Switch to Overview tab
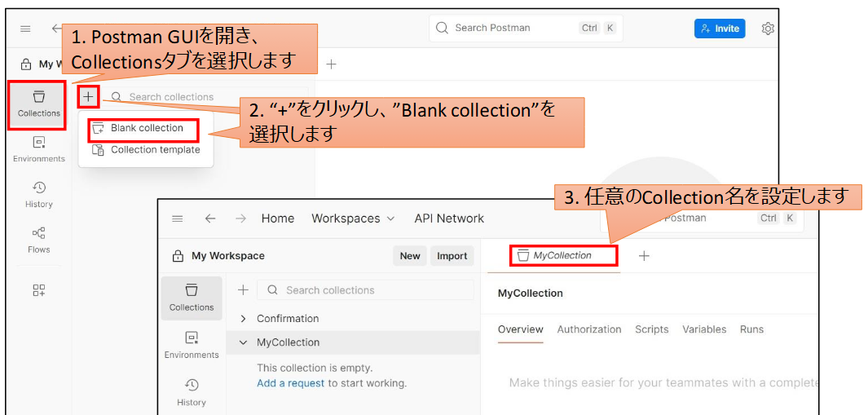 click(x=520, y=329)
